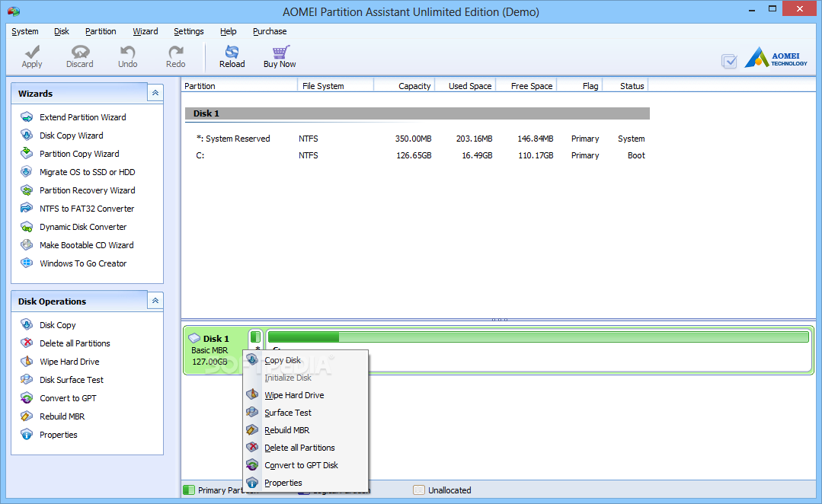The width and height of the screenshot is (822, 504).
Task: Click Make Bootable CD Wizard icon
Action: click(x=27, y=244)
